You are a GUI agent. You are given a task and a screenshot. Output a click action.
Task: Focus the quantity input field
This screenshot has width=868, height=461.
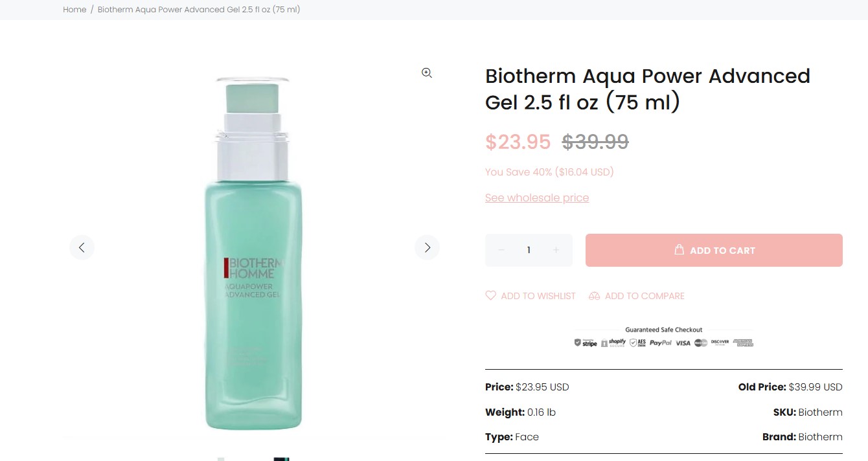[529, 250]
